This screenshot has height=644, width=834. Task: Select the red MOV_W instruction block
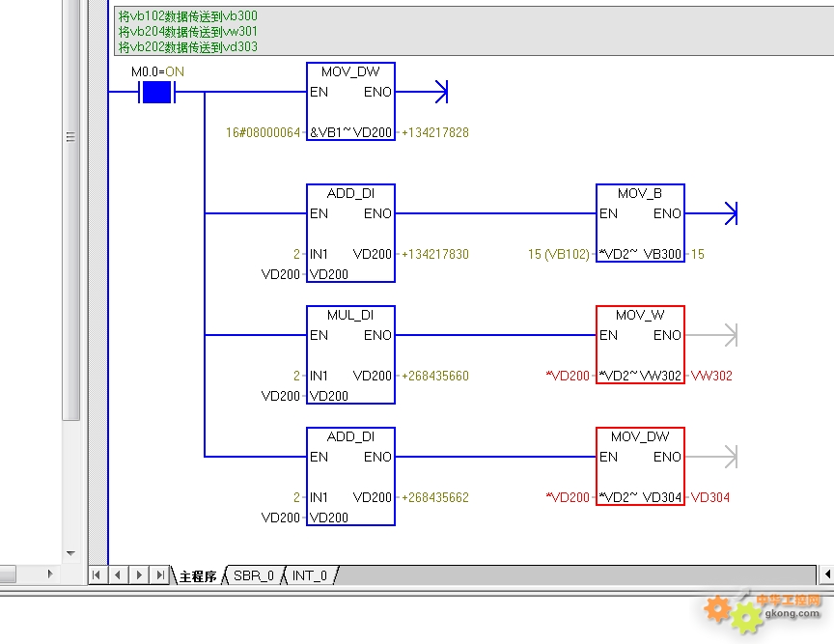pyautogui.click(x=640, y=345)
